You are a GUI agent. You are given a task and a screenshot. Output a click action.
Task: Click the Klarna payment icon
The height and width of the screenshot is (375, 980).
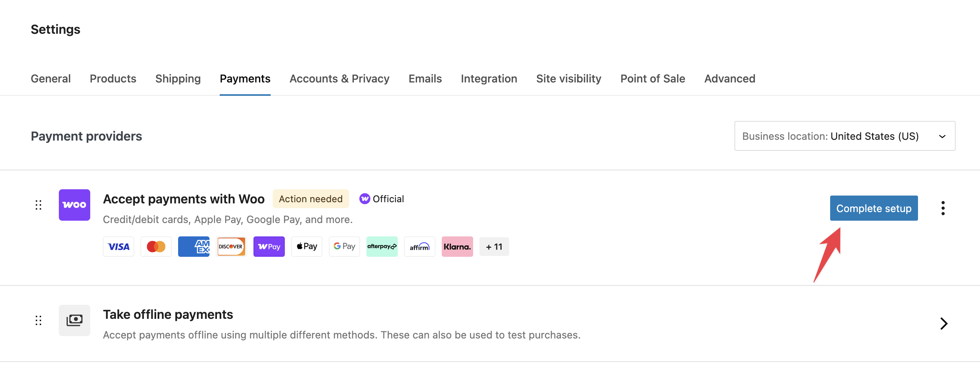coord(457,247)
